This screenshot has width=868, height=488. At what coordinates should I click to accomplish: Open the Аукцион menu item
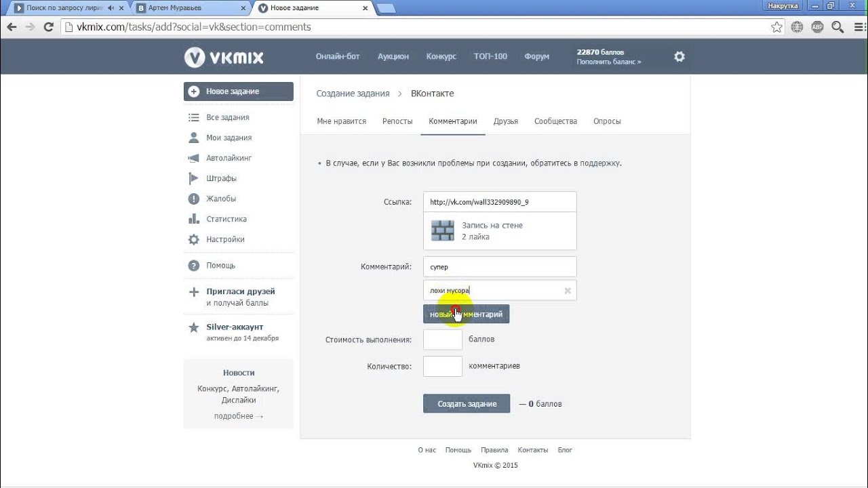coord(393,57)
